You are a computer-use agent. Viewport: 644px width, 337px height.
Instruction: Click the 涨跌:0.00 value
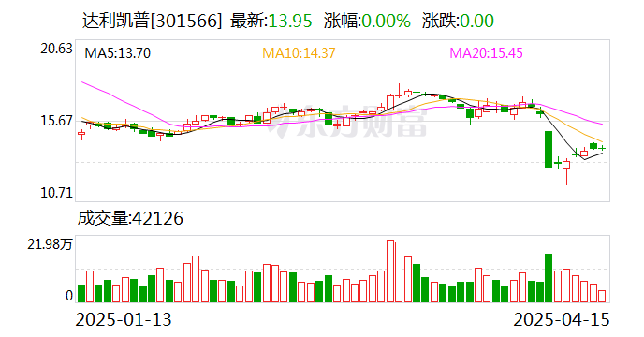point(458,21)
